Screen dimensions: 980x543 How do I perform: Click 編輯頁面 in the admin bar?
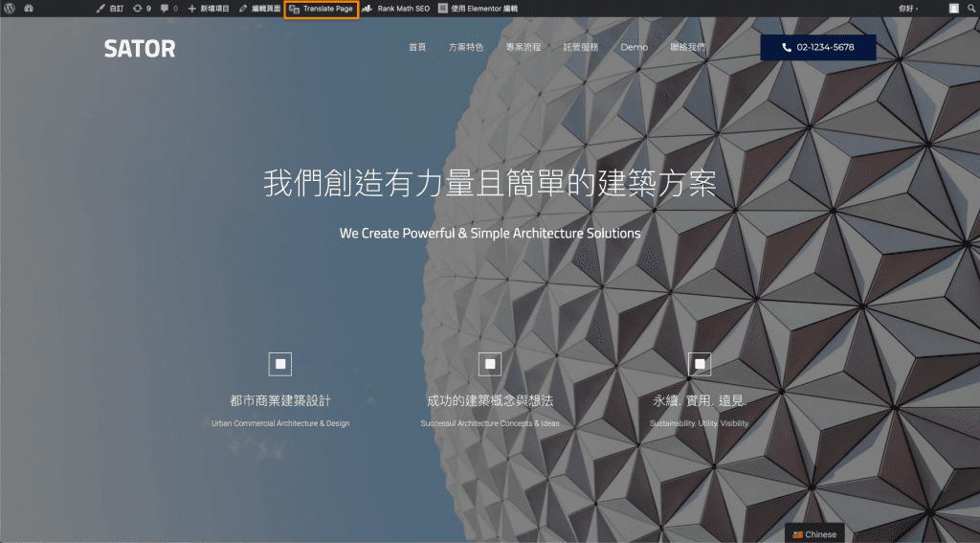click(259, 8)
